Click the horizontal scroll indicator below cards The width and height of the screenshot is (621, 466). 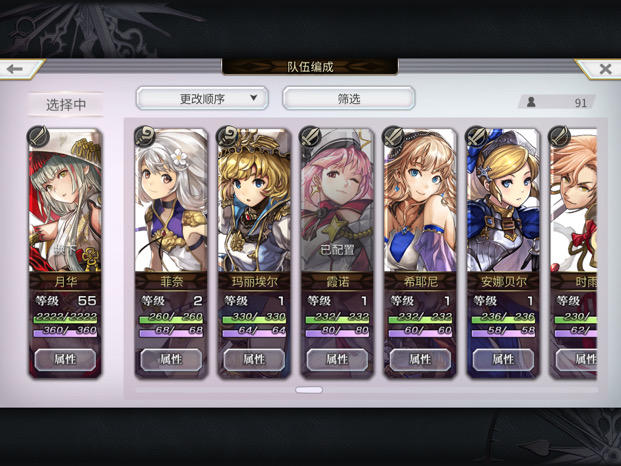pyautogui.click(x=309, y=390)
